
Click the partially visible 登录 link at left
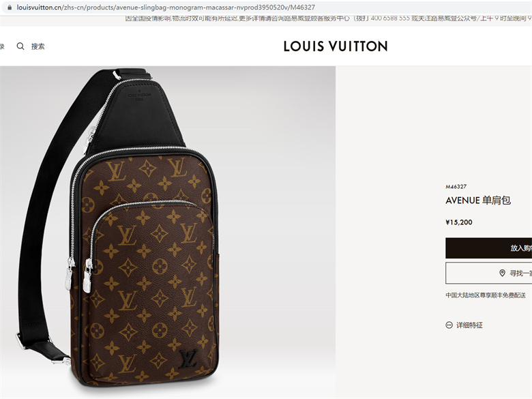[1, 46]
